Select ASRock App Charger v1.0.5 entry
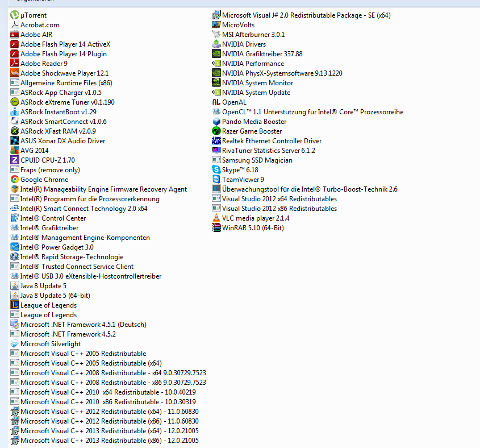Screen dimensions: 480x448 tap(56, 93)
